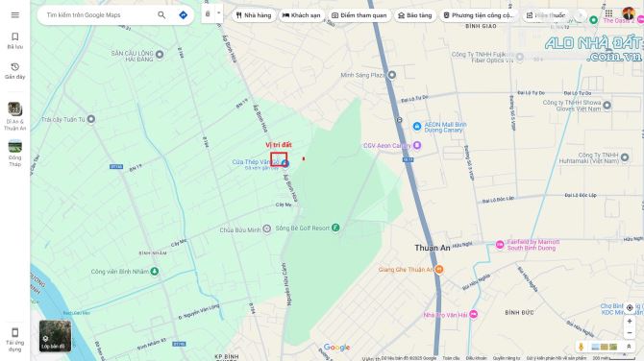Click the search magnifier icon
The width and height of the screenshot is (644, 361).
[161, 15]
